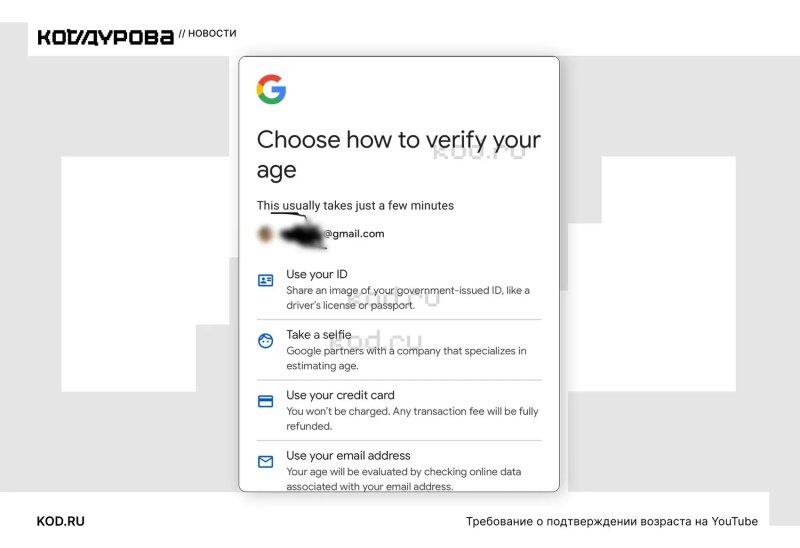
Task: Click the "Choose how to verify your age" heading
Action: pos(398,154)
